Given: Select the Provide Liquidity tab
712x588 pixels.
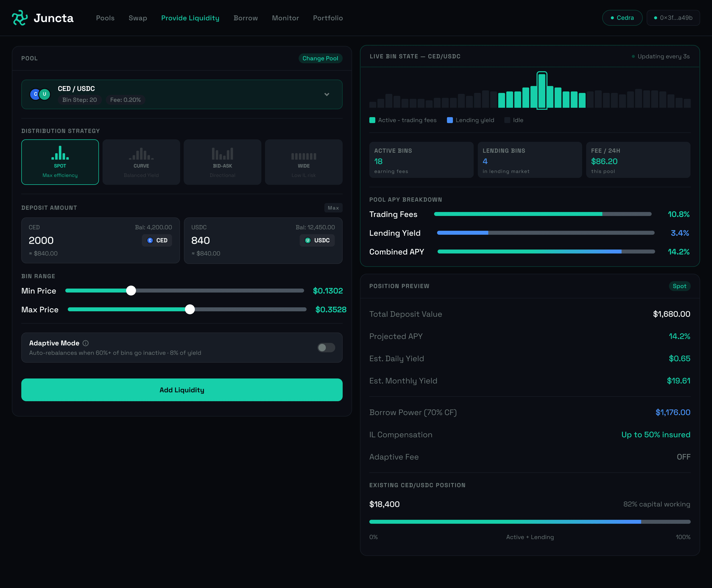Looking at the screenshot, I should (x=190, y=18).
